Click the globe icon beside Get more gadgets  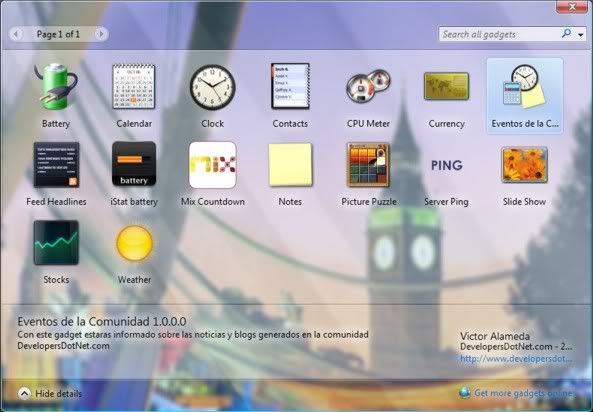464,393
